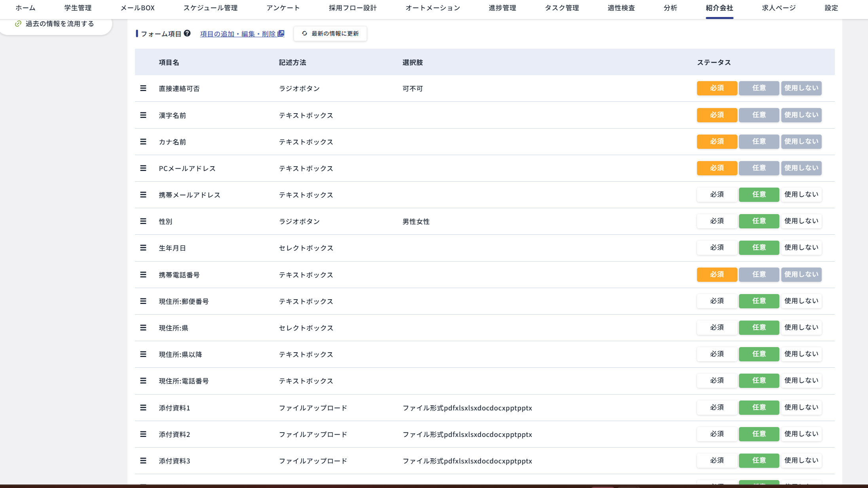Switch to the タスク管理 tab
This screenshot has height=488, width=868.
click(562, 8)
